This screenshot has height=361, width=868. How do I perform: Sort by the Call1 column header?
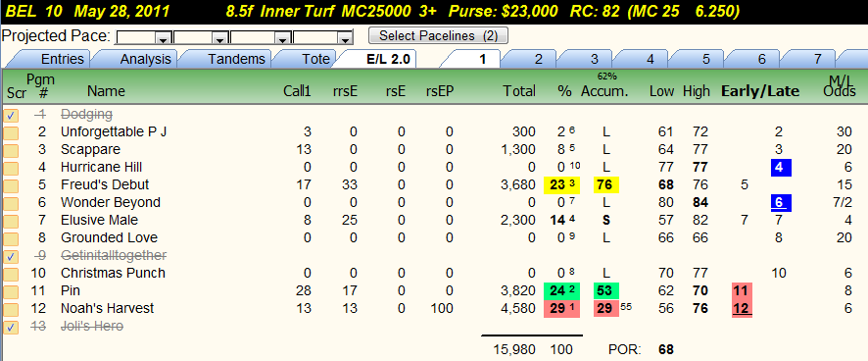tap(298, 91)
